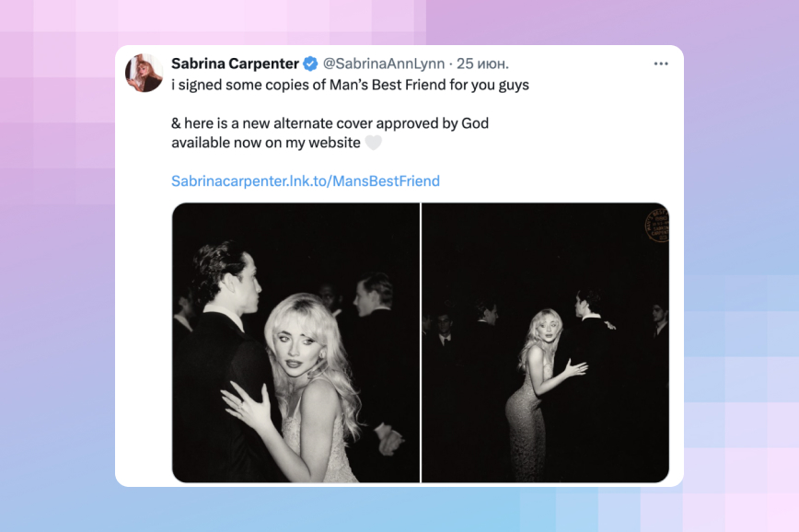Screen dimensions: 799x532
Task: Click the "i signed some copies" text line
Action: [350, 85]
